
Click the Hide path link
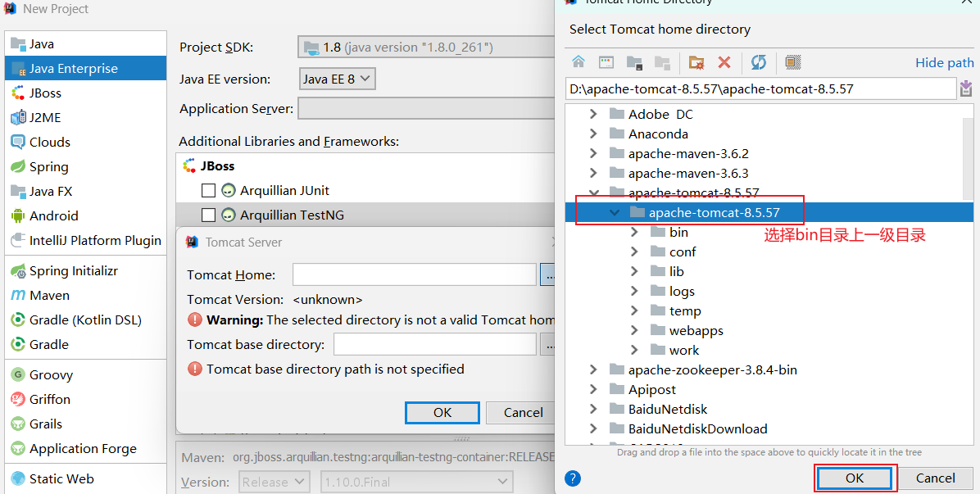(945, 62)
